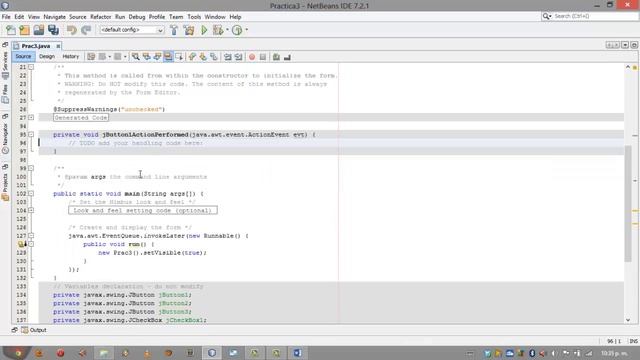The image size is (640, 360).
Task: Click the Profile Project icon
Action: (x=237, y=30)
